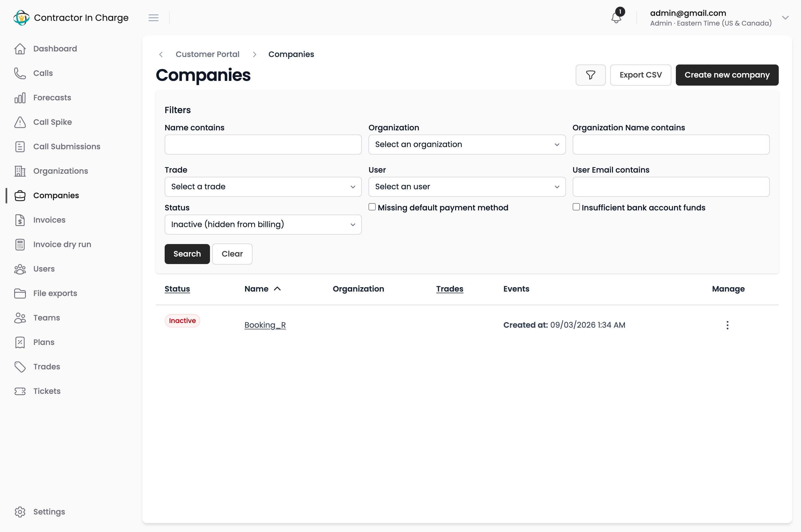Viewport: 801px width, 532px height.
Task: Click the filter funnel icon button
Action: (x=590, y=75)
